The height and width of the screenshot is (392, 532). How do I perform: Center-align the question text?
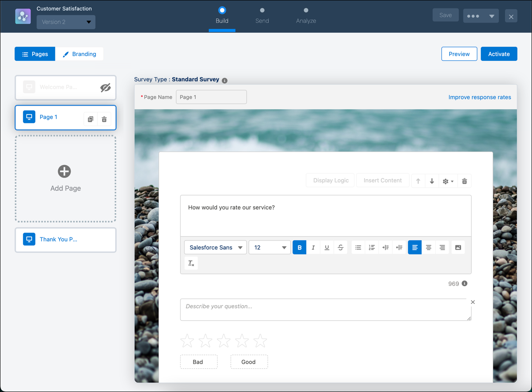[428, 247]
